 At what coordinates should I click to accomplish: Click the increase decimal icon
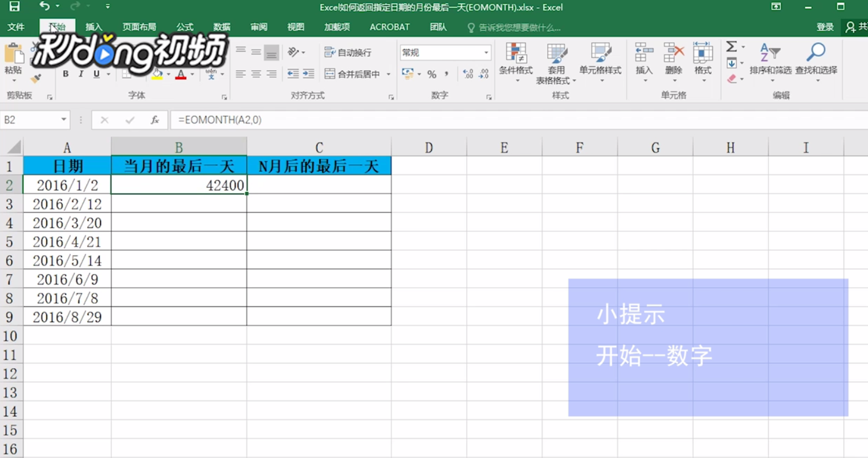pos(469,74)
